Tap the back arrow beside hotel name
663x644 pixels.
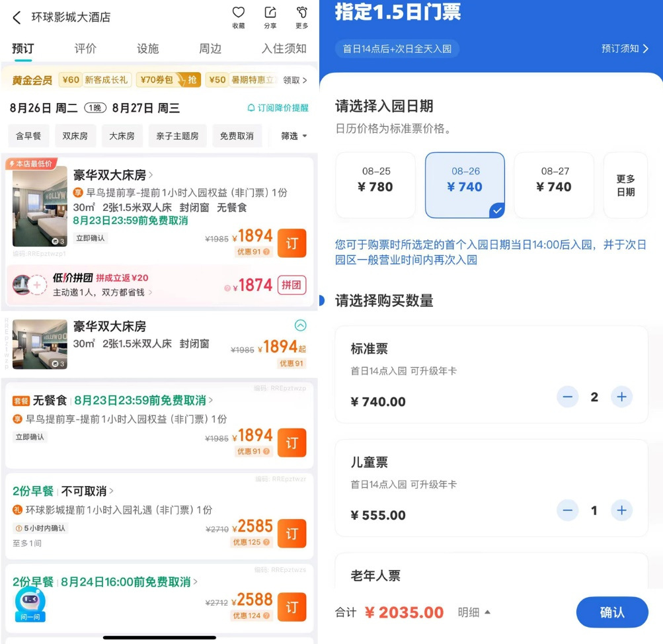(17, 17)
